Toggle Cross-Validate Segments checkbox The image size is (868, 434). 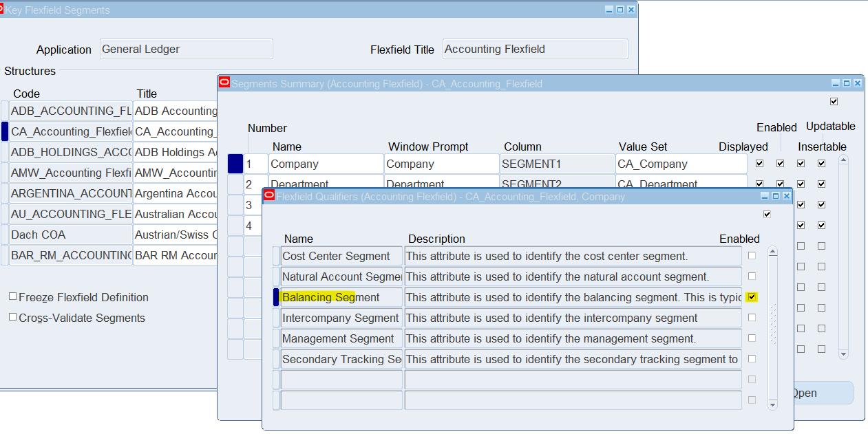tap(13, 317)
